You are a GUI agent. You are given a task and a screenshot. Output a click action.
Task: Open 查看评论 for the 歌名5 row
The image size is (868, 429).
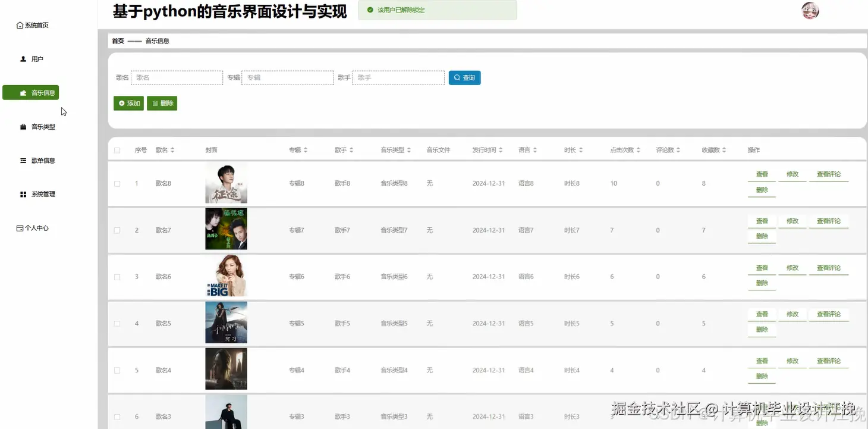828,314
